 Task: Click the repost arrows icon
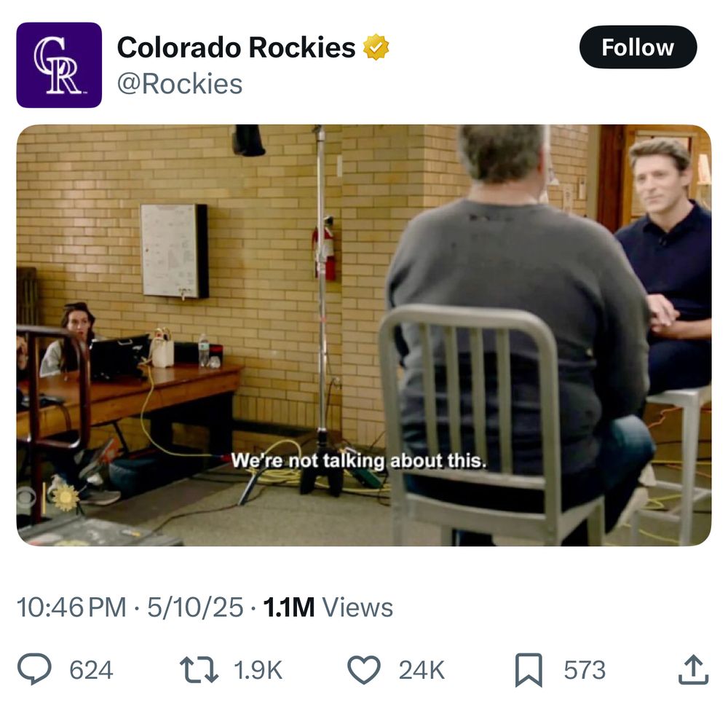[x=199, y=669]
